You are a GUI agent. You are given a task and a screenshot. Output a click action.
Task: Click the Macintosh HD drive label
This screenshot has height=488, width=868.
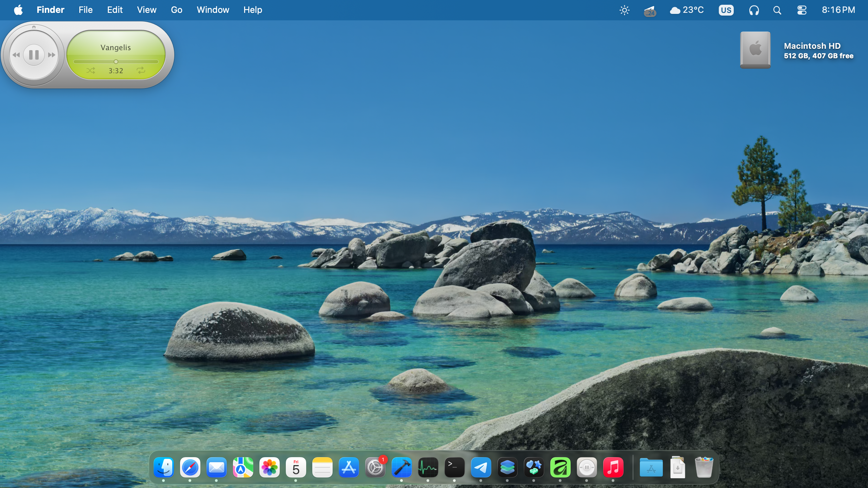pyautogui.click(x=812, y=46)
